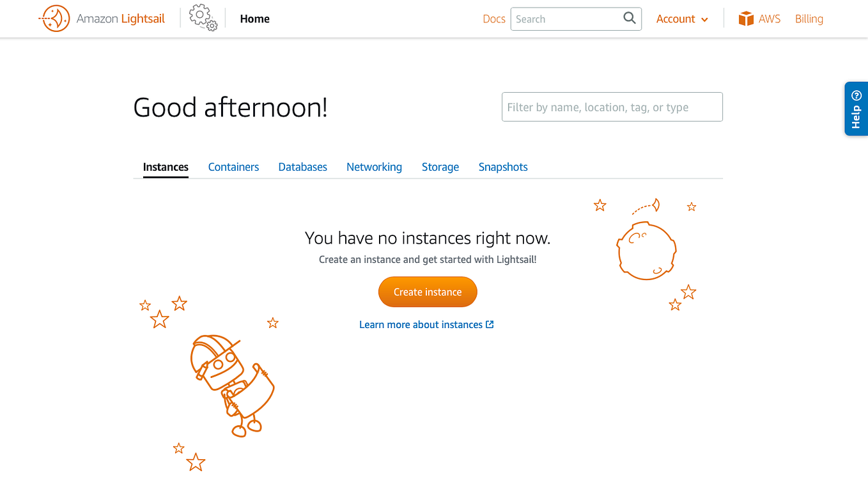Open the Docs link
The image size is (868, 502).
[x=494, y=19]
